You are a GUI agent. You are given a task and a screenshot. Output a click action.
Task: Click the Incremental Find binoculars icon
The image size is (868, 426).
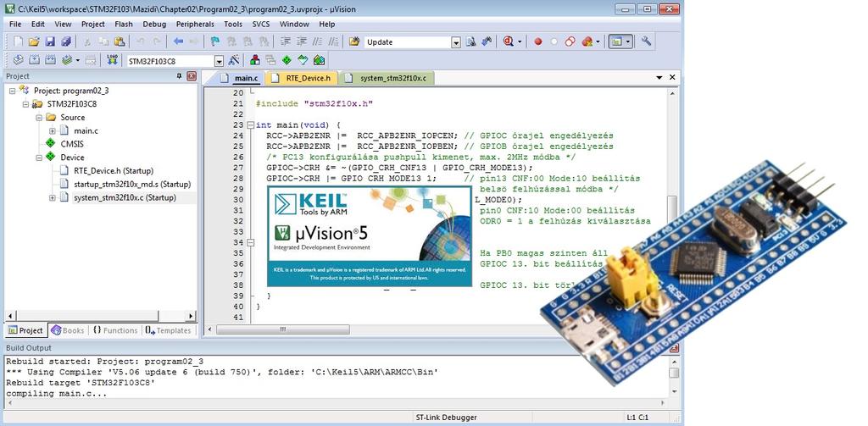487,42
